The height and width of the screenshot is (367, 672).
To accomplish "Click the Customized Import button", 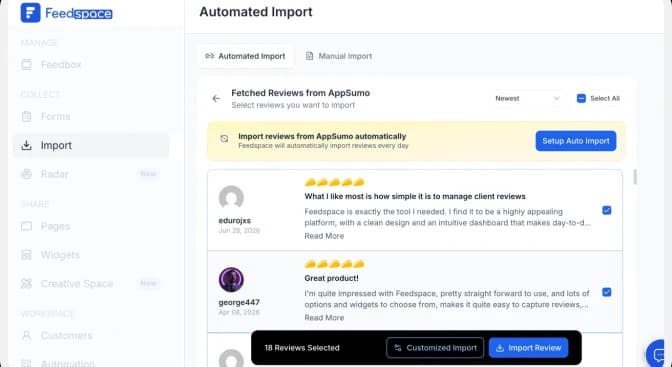I will pos(435,348).
